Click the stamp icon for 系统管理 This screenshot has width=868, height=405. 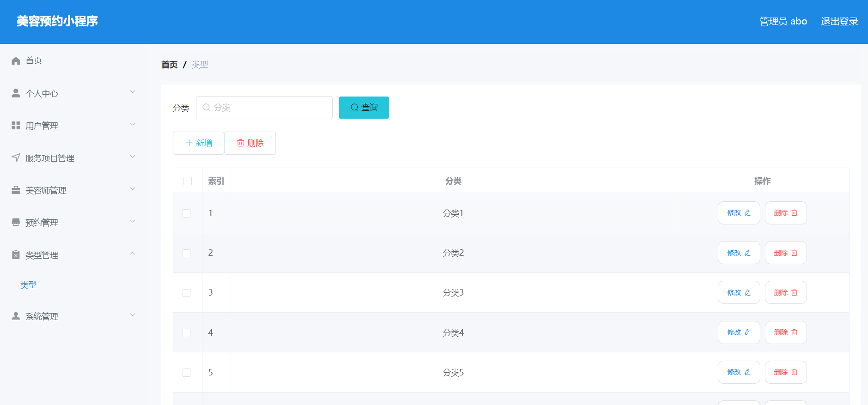16,316
